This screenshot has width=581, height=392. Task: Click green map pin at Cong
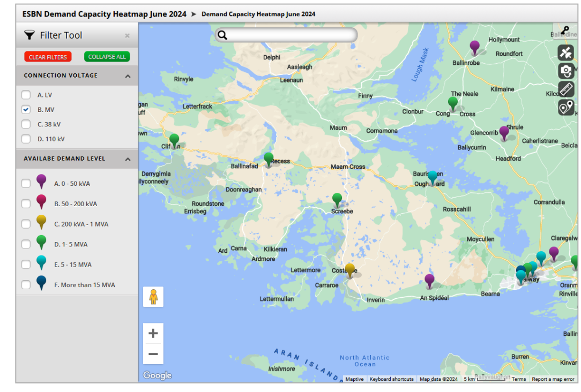(x=452, y=104)
